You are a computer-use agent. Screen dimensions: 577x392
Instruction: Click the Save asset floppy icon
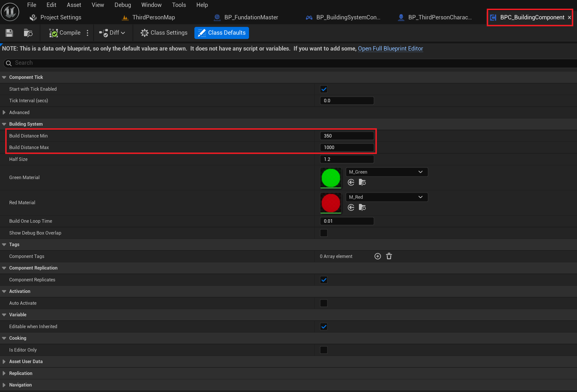click(x=9, y=33)
